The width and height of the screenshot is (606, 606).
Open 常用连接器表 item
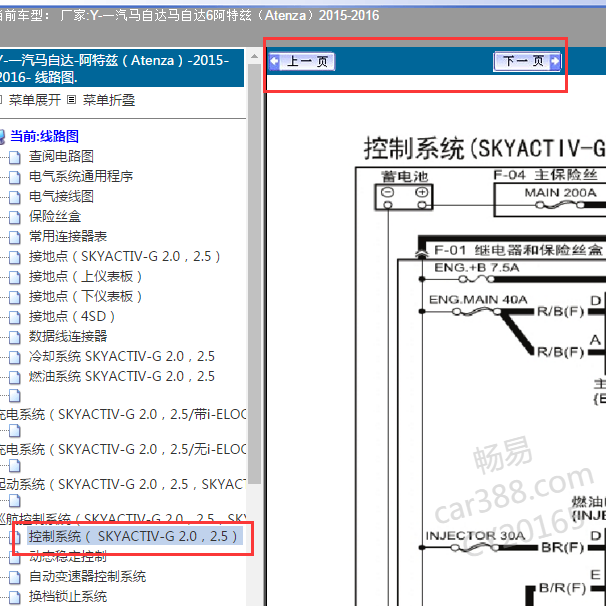pos(68,236)
